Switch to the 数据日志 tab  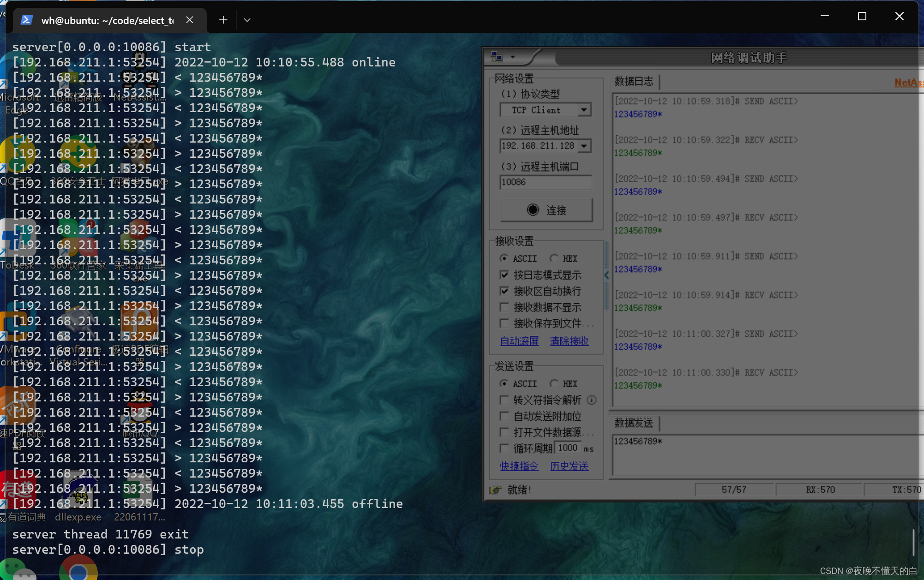(634, 82)
